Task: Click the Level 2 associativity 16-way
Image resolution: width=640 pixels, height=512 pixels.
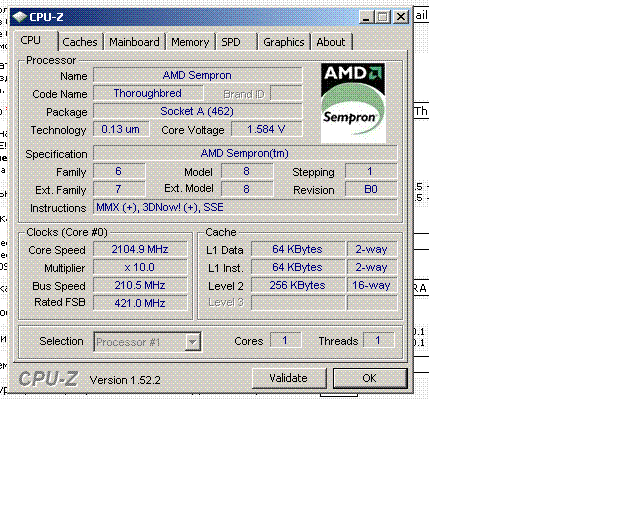Action: tap(371, 285)
